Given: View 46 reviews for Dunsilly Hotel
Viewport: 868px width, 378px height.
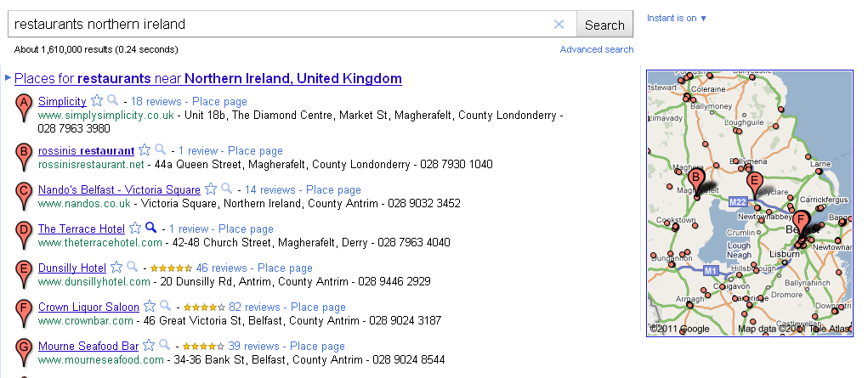Looking at the screenshot, I should click(x=221, y=268).
